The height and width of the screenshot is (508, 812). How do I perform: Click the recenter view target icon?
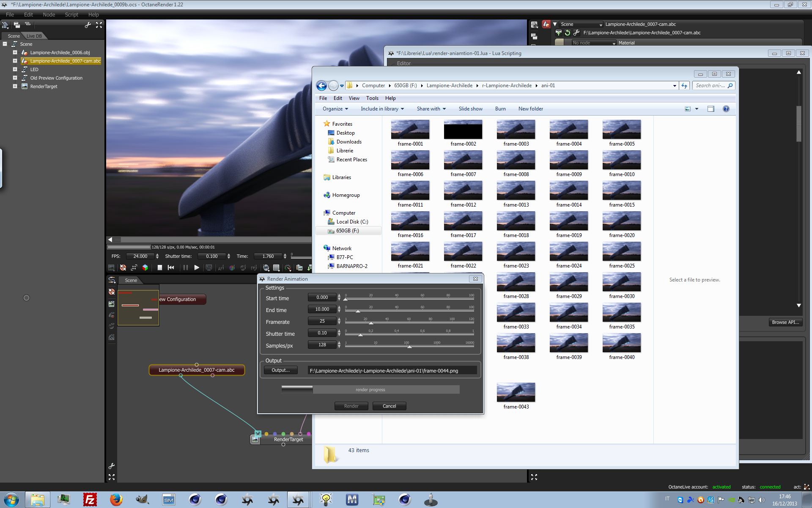pos(123,268)
